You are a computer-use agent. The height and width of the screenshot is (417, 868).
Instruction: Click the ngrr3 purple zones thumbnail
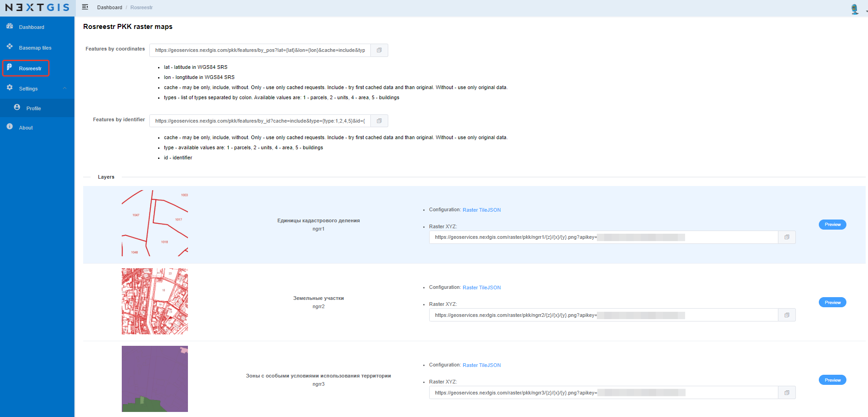[155, 379]
